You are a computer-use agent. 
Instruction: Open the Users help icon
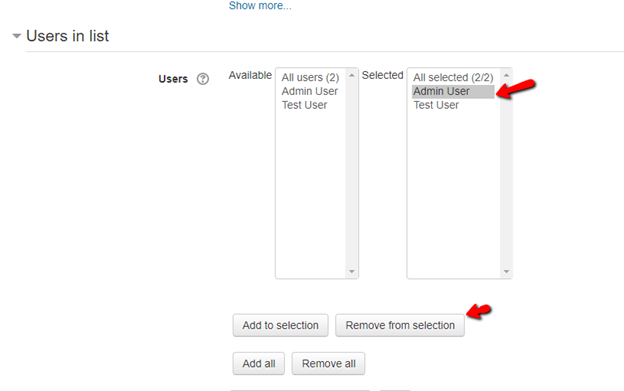click(203, 79)
